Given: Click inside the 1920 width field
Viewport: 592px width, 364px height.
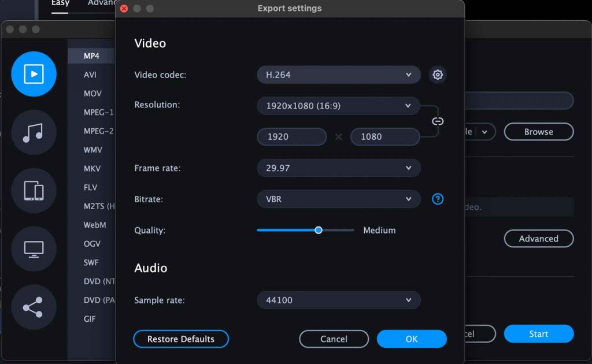Looking at the screenshot, I should point(291,137).
